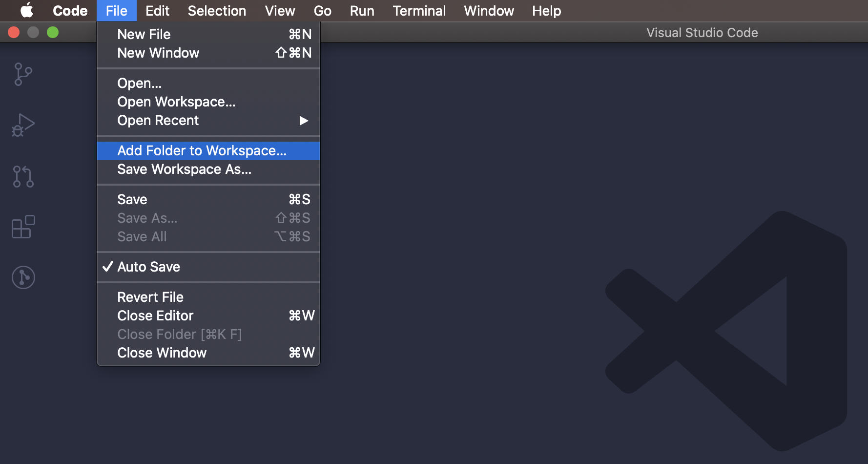Viewport: 868px width, 464px height.
Task: Choose New File from File menu
Action: pos(208,34)
